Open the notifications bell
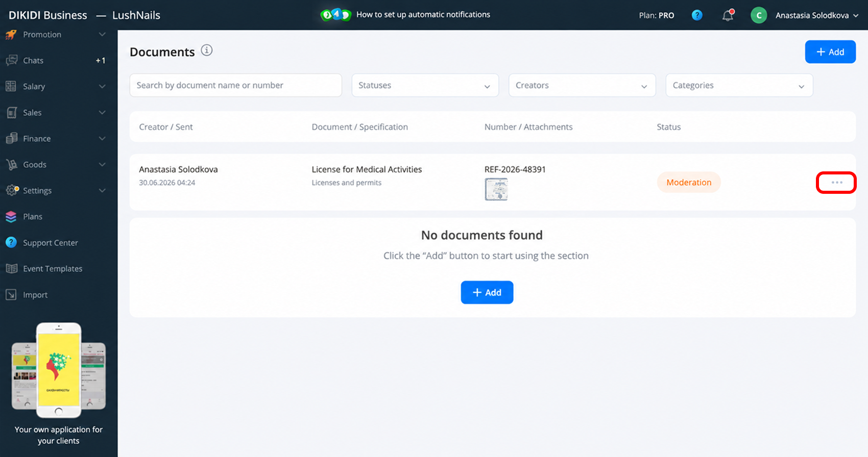868x457 pixels. pyautogui.click(x=728, y=15)
